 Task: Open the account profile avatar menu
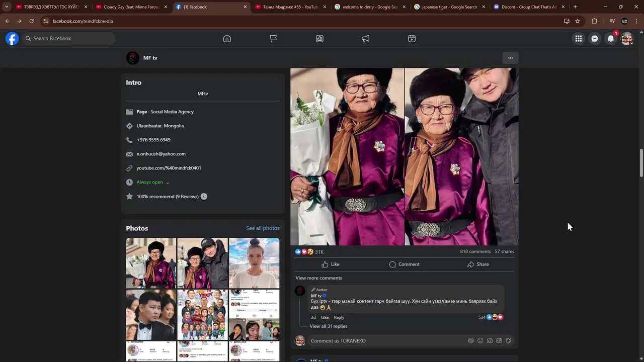627,39
